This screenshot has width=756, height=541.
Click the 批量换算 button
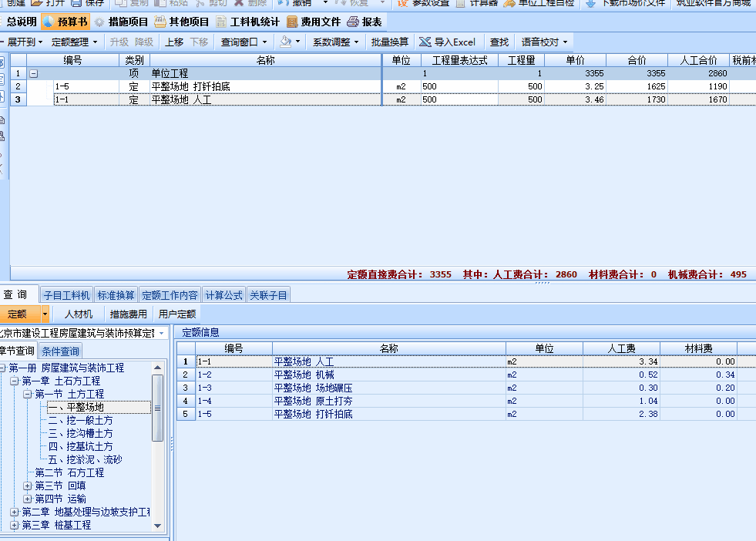tap(389, 42)
